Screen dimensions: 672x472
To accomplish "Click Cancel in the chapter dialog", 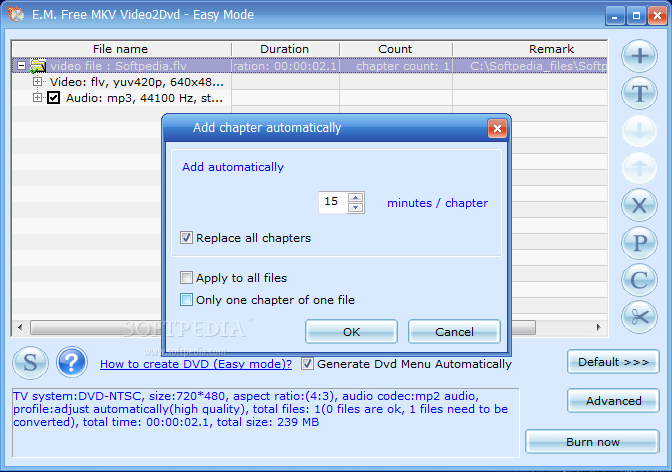I will (454, 332).
